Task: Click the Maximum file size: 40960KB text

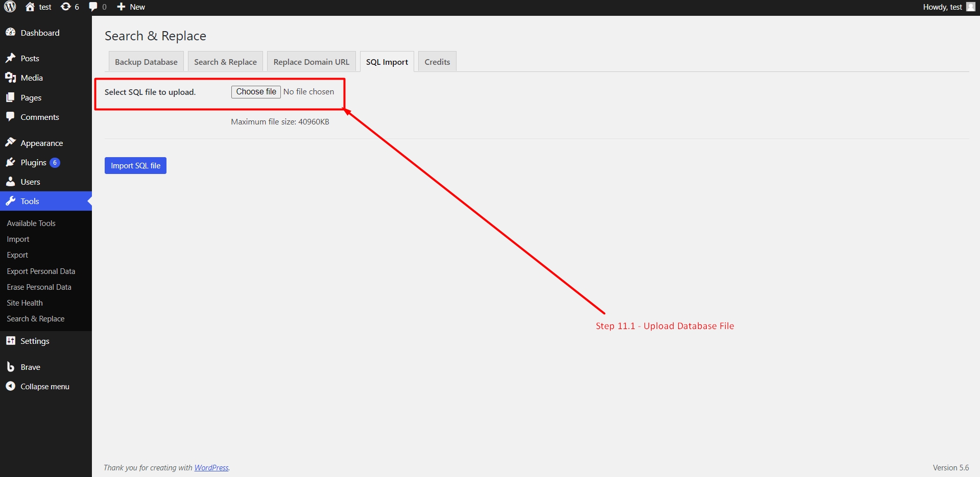Action: pyautogui.click(x=280, y=122)
